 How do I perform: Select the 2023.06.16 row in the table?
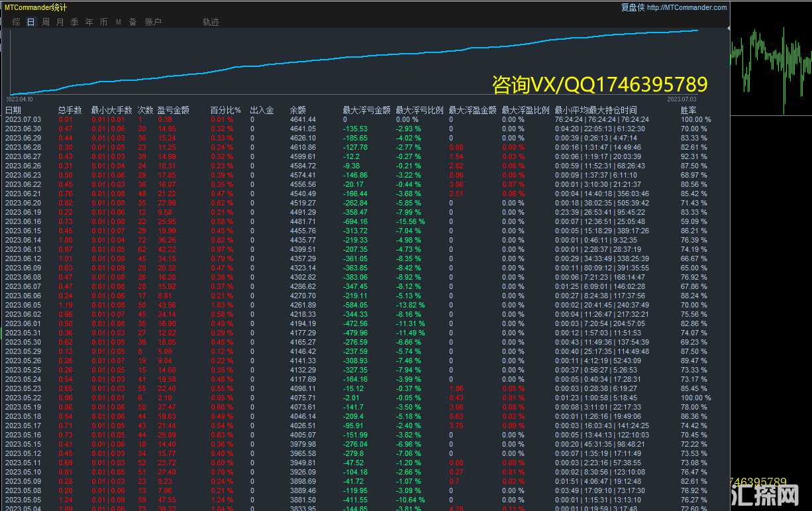(23, 221)
